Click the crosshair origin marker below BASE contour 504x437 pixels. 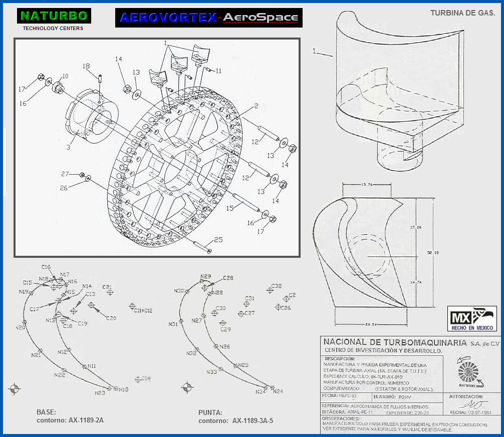pyautogui.click(x=14, y=388)
